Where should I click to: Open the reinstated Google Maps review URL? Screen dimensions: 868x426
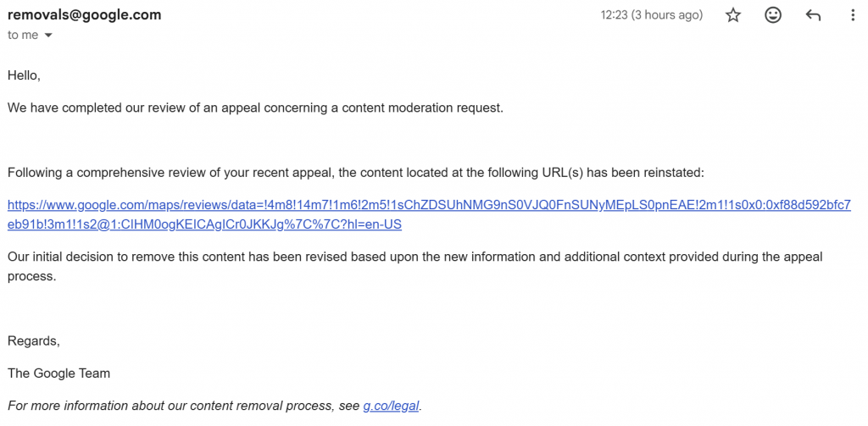(429, 214)
